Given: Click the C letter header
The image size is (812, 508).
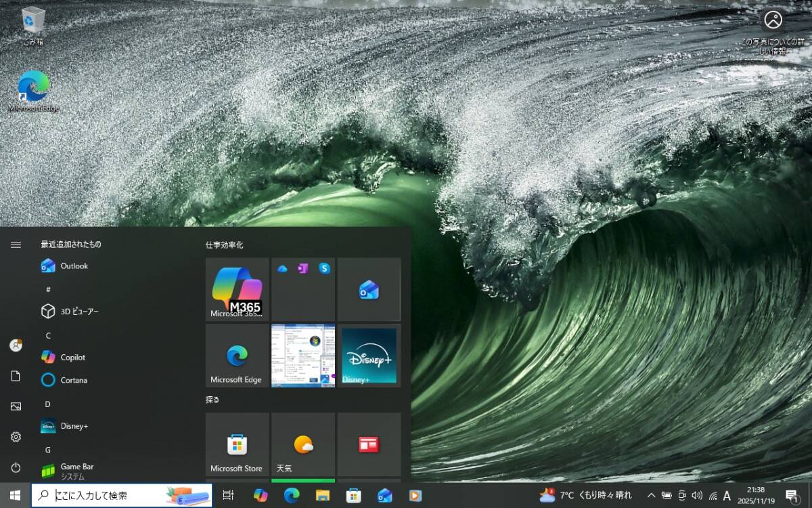Looking at the screenshot, I should [48, 335].
